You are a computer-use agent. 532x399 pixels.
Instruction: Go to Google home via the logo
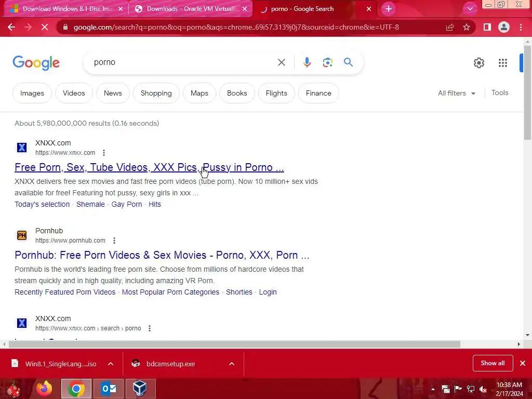point(36,63)
